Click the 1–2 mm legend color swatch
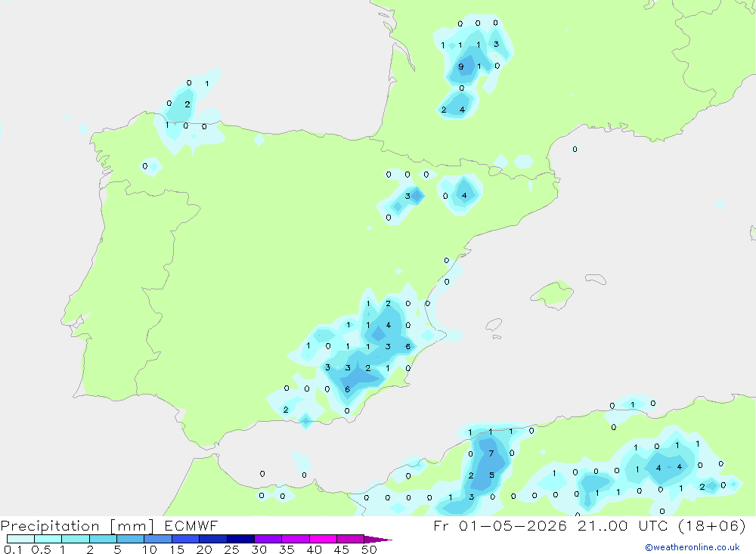The width and height of the screenshot is (756, 554). pyautogui.click(x=75, y=539)
